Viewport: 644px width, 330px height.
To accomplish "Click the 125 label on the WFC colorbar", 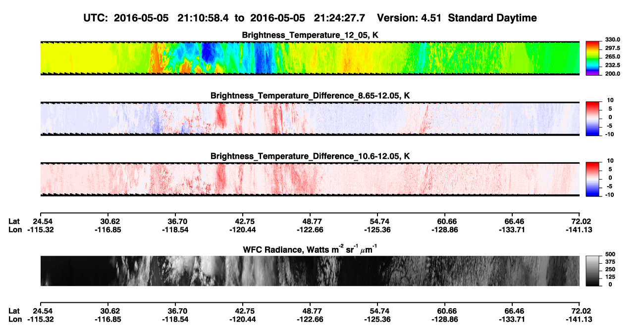I will (x=611, y=277).
